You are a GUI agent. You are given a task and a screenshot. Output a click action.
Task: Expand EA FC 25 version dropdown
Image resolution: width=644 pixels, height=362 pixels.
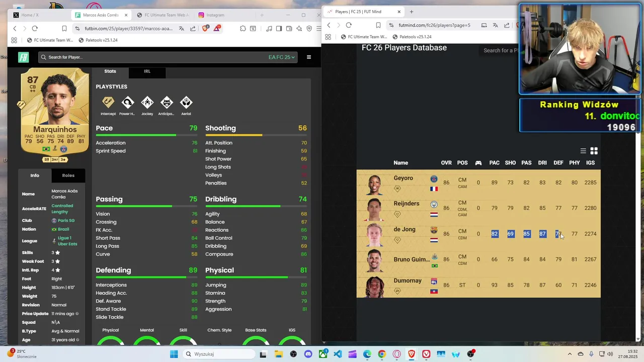click(282, 57)
